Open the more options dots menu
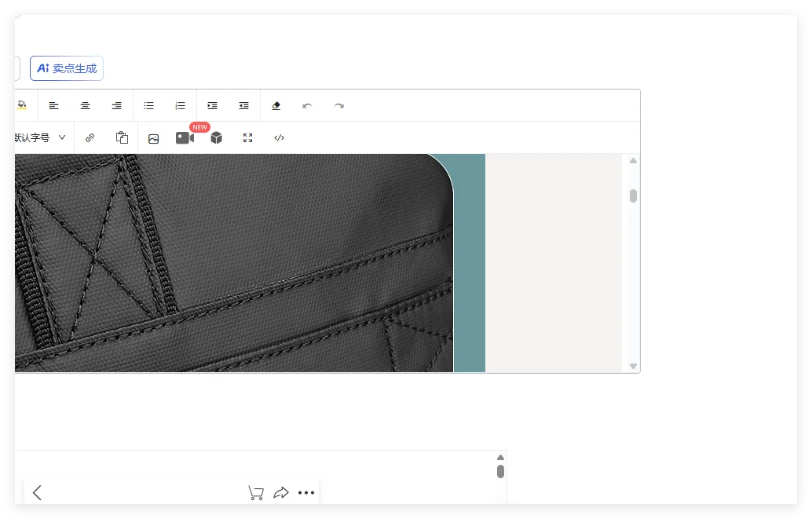This screenshot has height=519, width=812. (x=306, y=492)
